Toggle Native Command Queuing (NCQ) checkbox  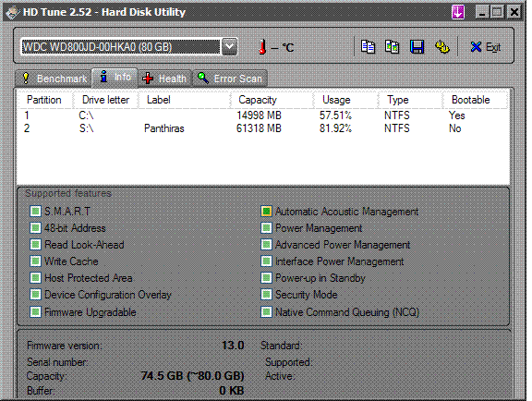pos(266,311)
